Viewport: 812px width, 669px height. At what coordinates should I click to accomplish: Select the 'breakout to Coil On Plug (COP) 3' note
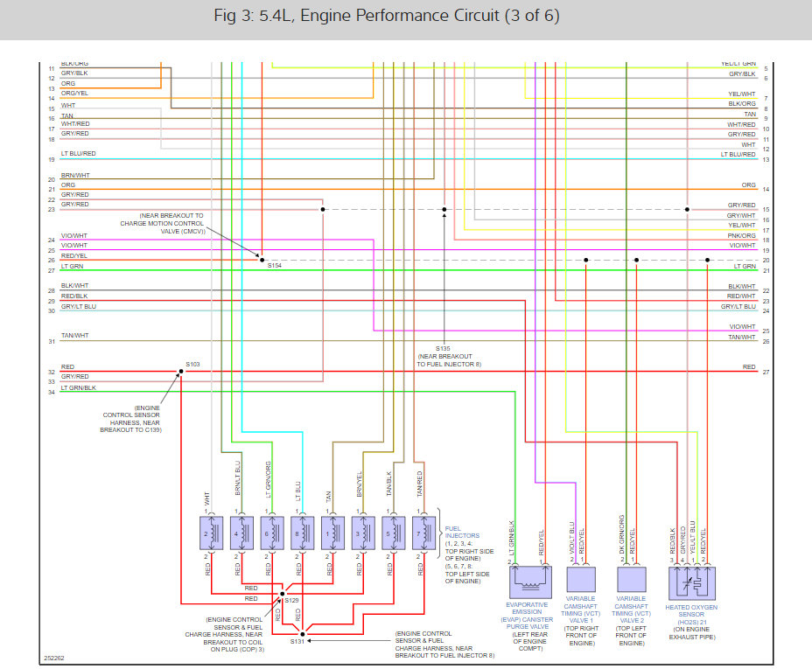click(224, 634)
